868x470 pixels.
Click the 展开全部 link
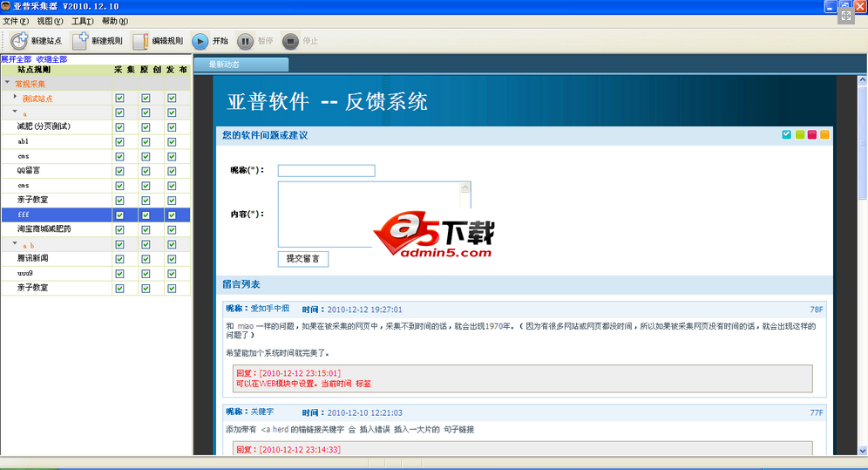click(16, 59)
